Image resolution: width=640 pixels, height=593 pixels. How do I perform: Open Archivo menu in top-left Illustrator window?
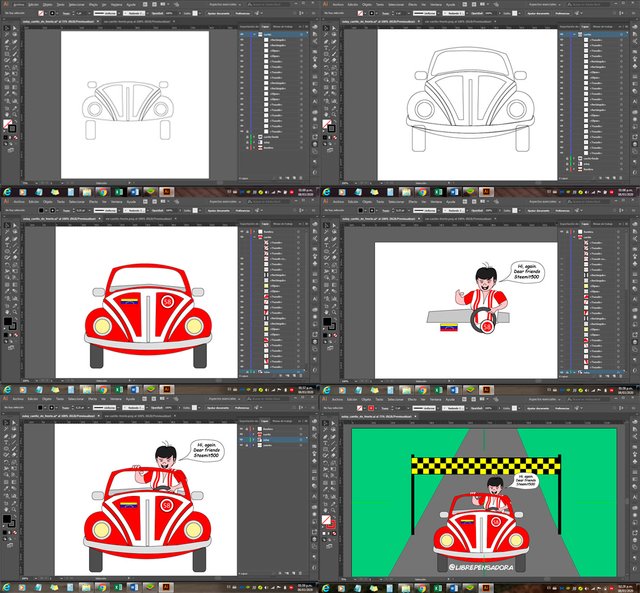18,4
